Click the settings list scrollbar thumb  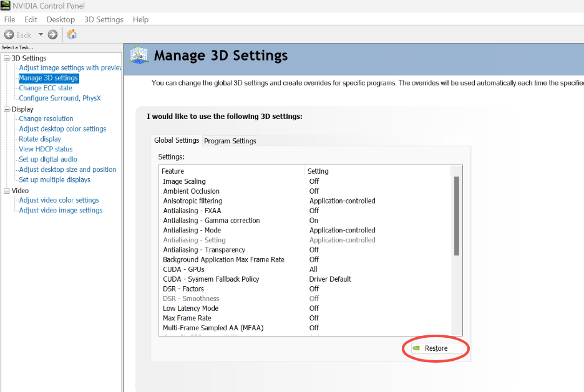point(457,216)
